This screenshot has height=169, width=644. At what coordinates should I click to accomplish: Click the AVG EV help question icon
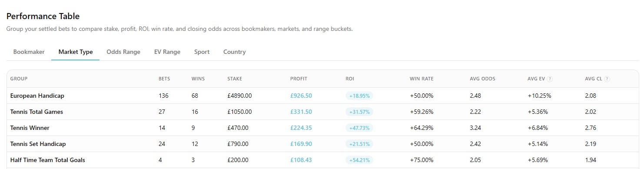550,79
